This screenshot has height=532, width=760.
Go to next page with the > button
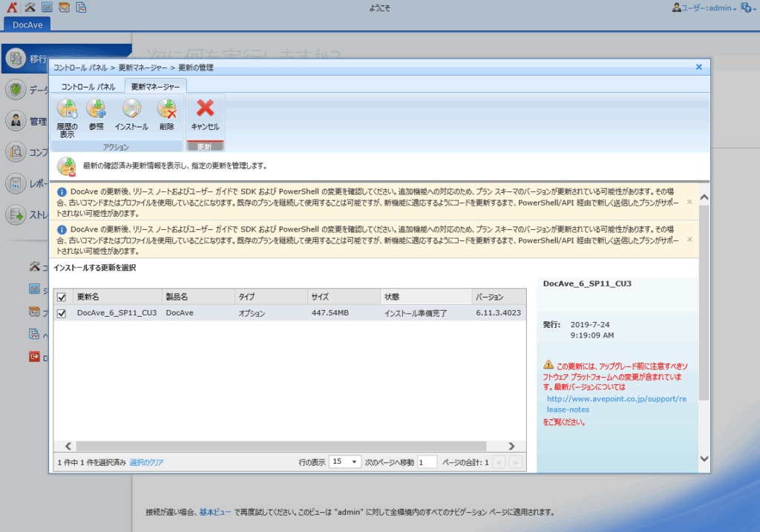tap(516, 462)
